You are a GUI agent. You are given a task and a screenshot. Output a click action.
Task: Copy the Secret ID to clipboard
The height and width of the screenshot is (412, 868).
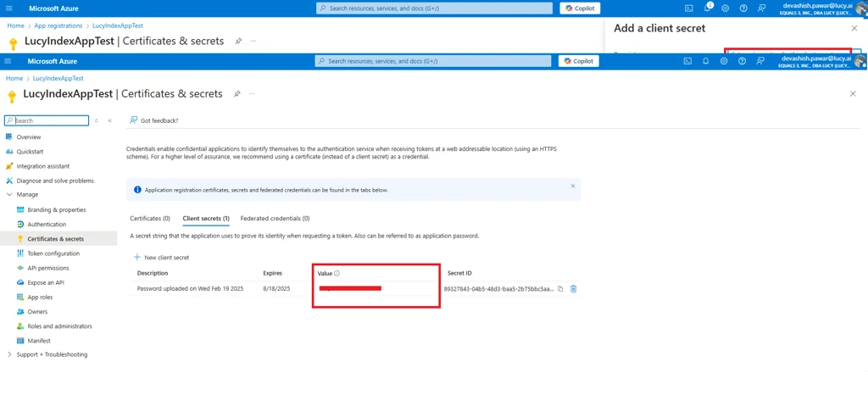pyautogui.click(x=560, y=289)
